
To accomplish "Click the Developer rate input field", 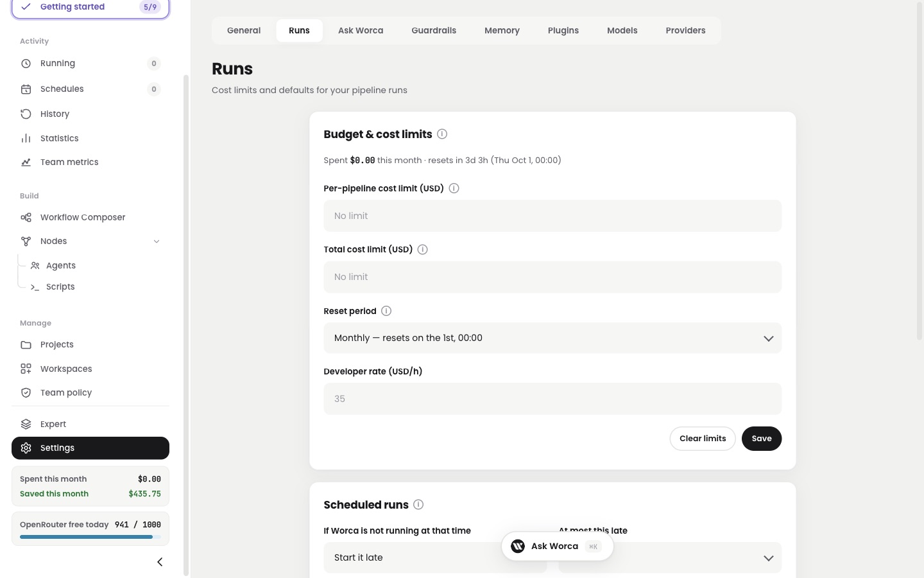I will (x=552, y=399).
